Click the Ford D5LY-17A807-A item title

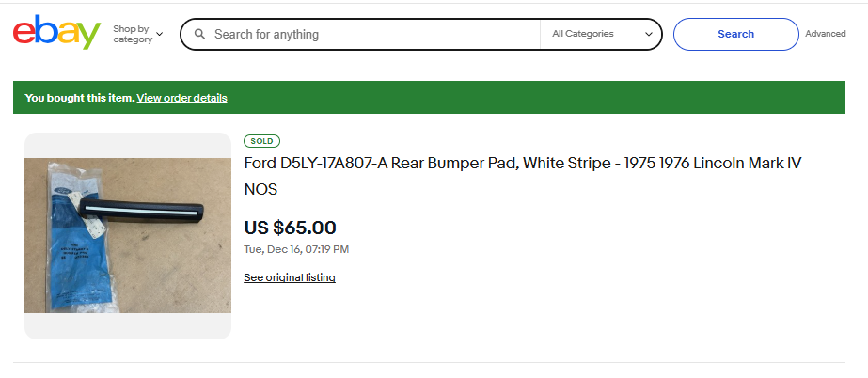click(522, 164)
